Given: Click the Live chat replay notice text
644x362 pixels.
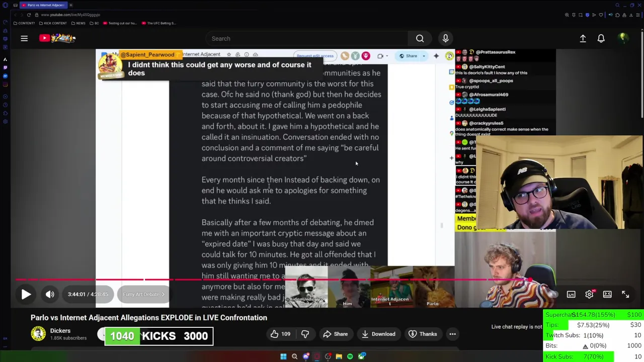Looking at the screenshot, I should (x=517, y=327).
